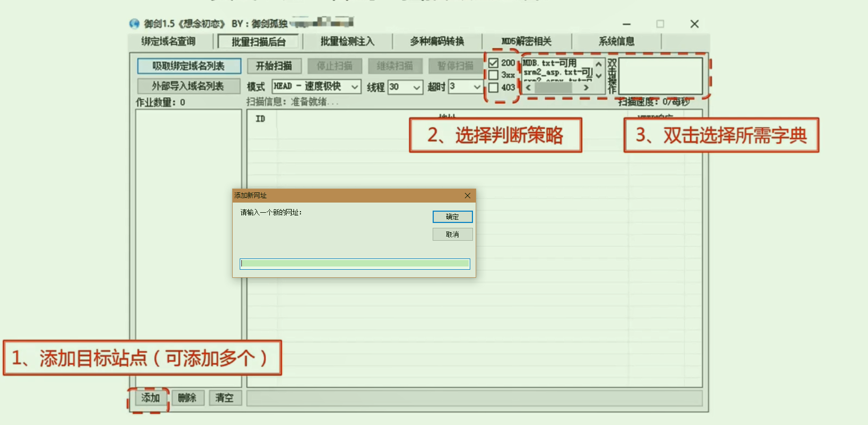Image resolution: width=868 pixels, height=425 pixels.
Task: Click the bottom progress bar
Action: (x=475, y=398)
